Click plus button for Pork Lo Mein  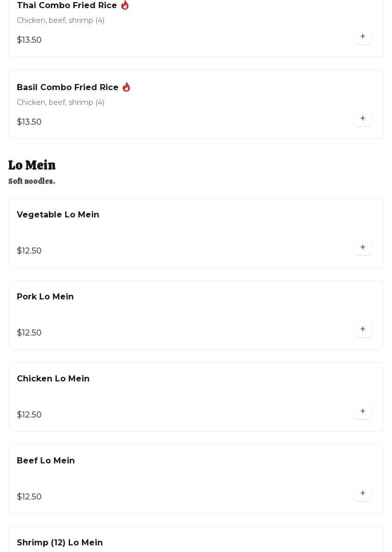[362, 329]
